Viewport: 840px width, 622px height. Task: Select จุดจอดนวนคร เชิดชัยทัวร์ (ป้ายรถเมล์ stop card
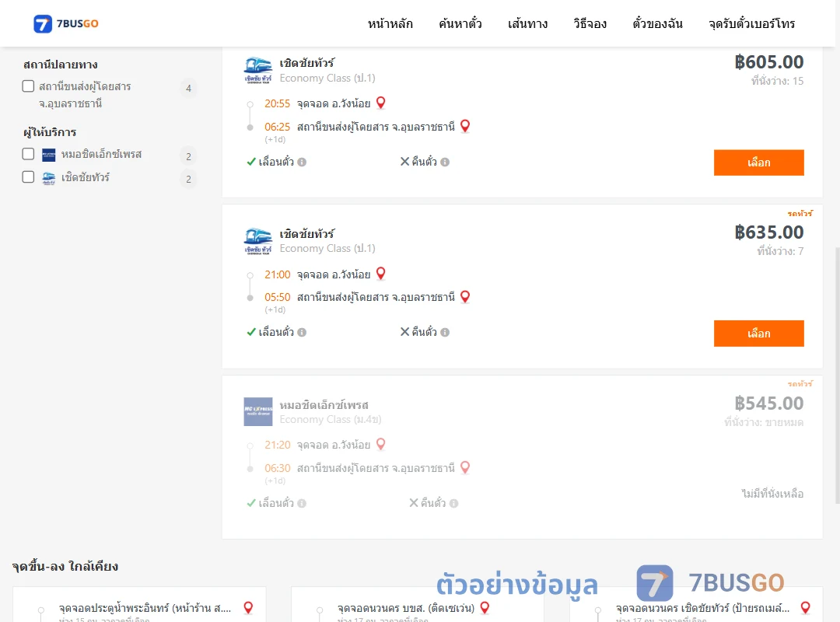click(696, 606)
